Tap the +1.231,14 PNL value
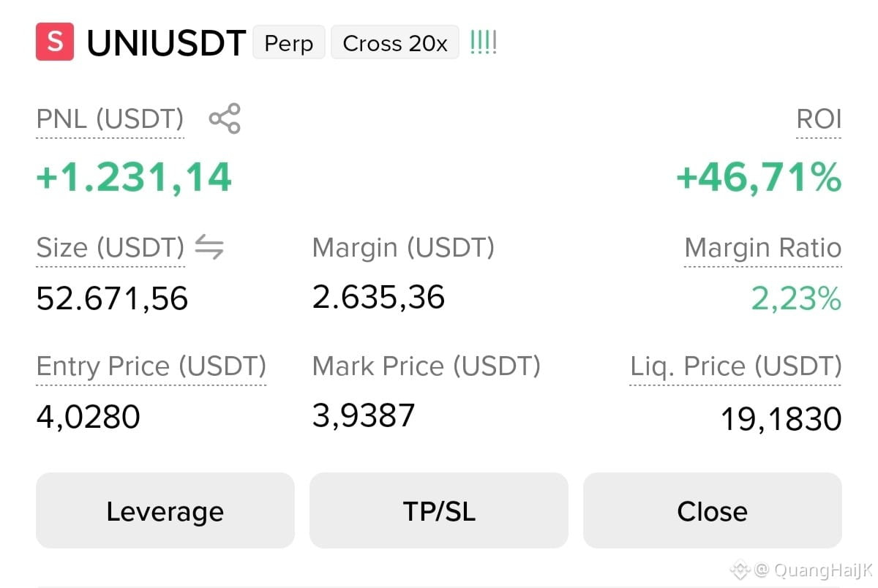The width and height of the screenshot is (878, 588). click(x=134, y=177)
